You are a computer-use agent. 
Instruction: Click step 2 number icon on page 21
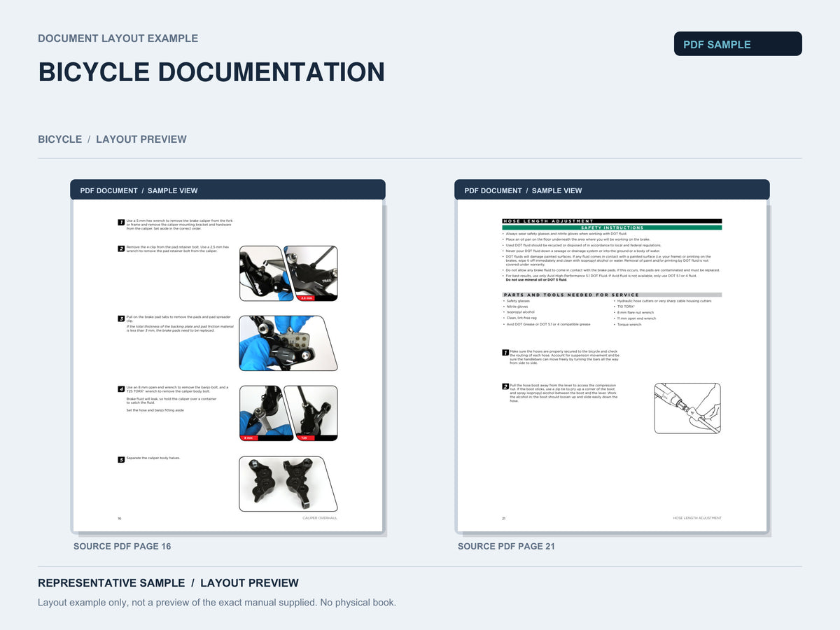(x=505, y=386)
